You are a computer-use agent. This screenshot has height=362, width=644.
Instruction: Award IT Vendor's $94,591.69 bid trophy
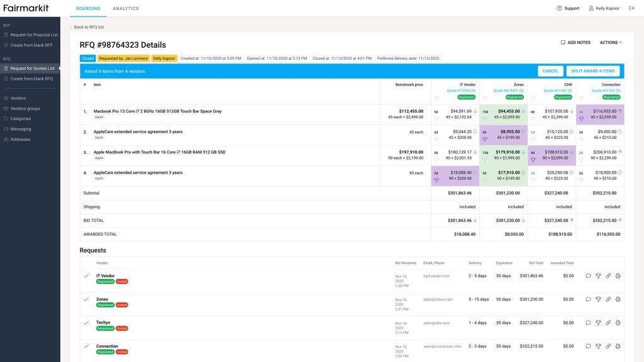tap(436, 119)
